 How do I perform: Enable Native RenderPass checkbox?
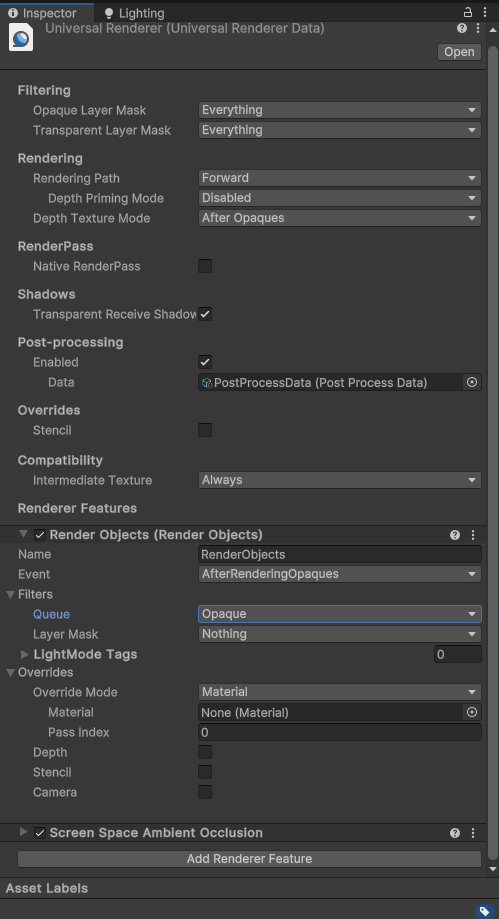(x=205, y=266)
